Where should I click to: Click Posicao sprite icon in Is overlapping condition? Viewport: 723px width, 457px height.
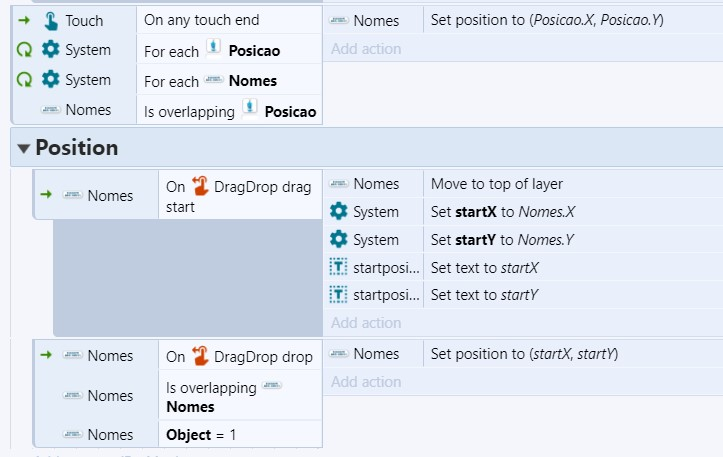(x=249, y=109)
